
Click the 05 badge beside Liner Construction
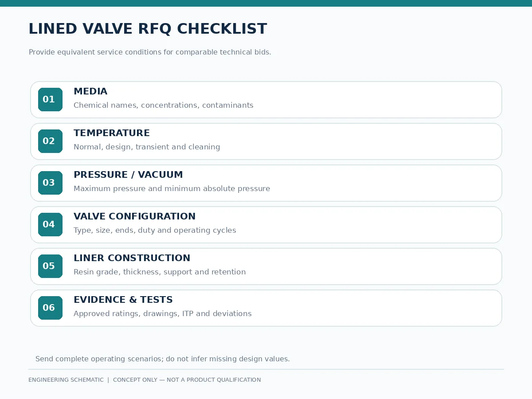point(50,266)
